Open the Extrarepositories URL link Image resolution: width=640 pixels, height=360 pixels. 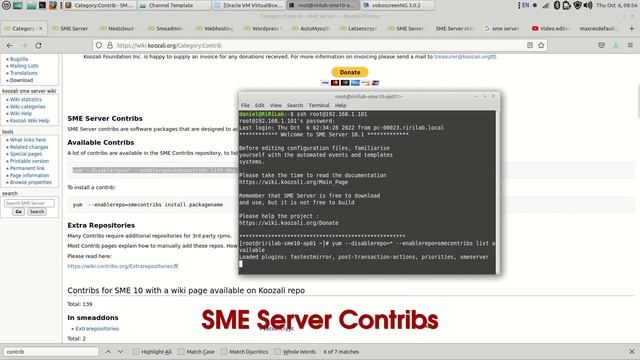(122, 266)
